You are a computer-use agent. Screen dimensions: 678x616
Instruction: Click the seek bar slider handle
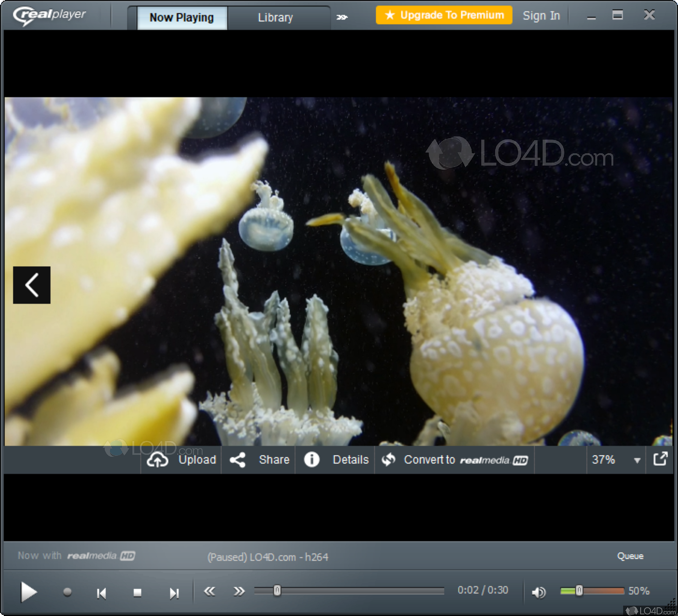click(x=277, y=591)
